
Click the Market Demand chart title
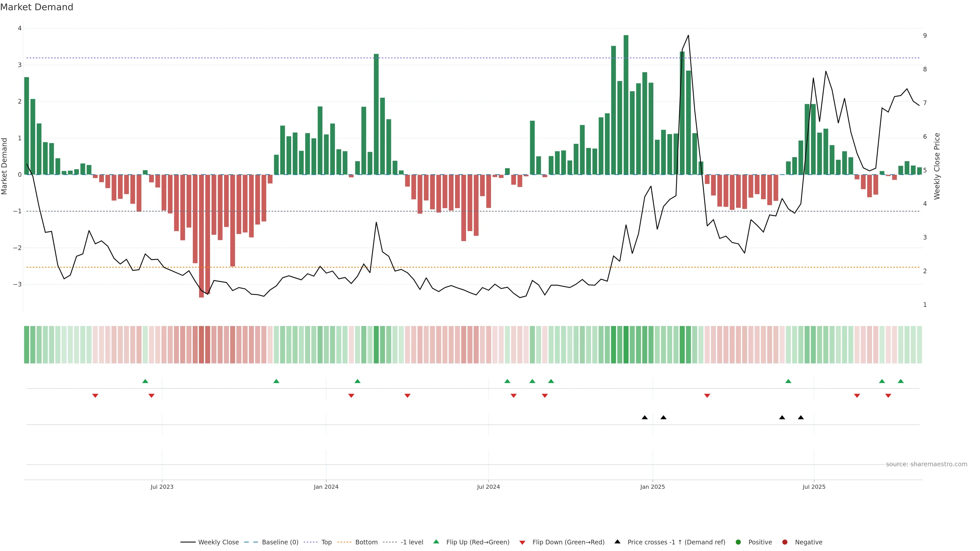click(36, 7)
